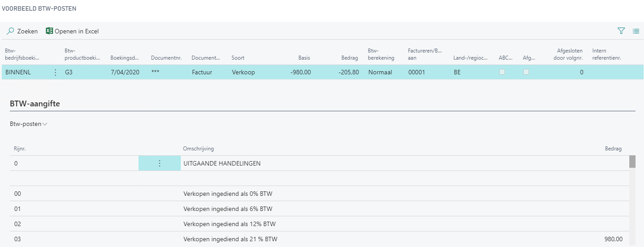Open the three-dot menu on row 0

(x=159, y=163)
